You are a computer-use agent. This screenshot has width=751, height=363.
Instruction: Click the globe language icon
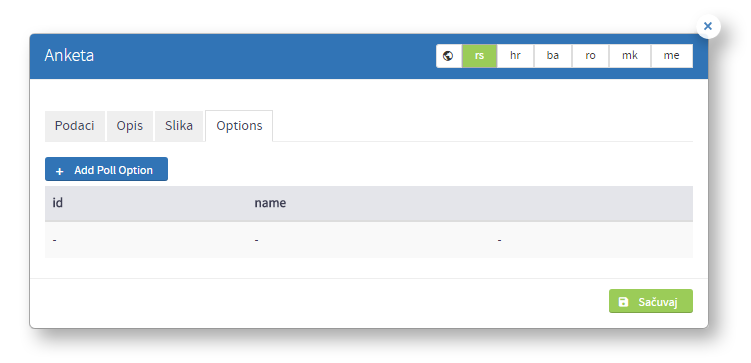tap(448, 56)
